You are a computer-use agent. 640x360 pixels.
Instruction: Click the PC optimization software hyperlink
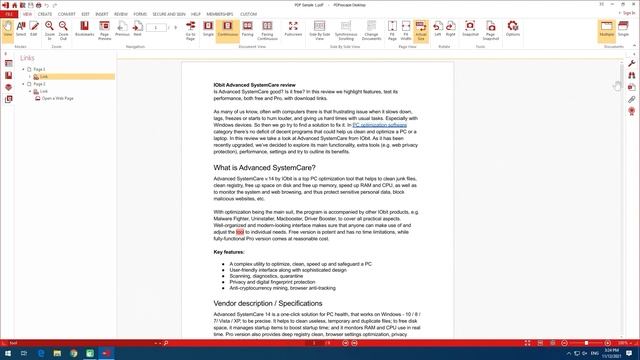(x=380, y=125)
